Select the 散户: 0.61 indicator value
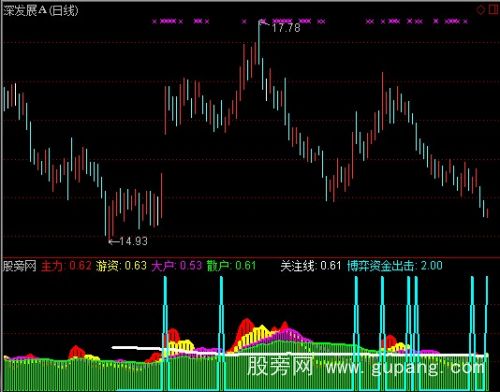Screen dimensions: 500x392 click(x=232, y=266)
